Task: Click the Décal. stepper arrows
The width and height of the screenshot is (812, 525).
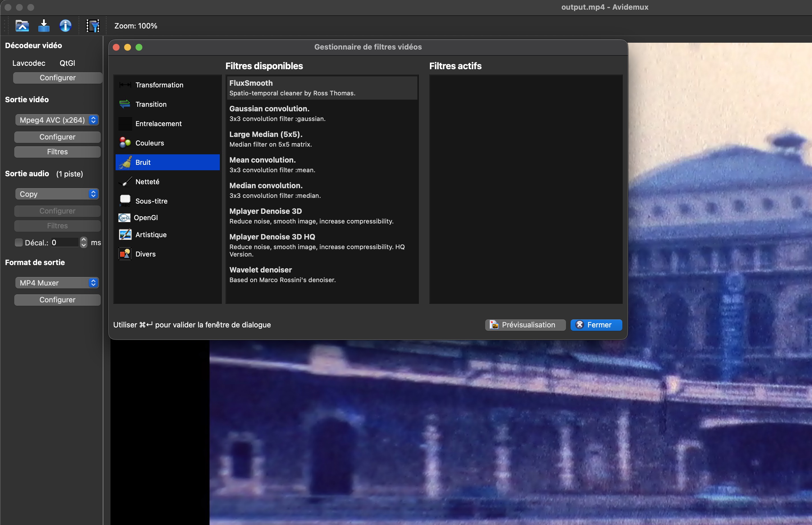Action: click(83, 242)
